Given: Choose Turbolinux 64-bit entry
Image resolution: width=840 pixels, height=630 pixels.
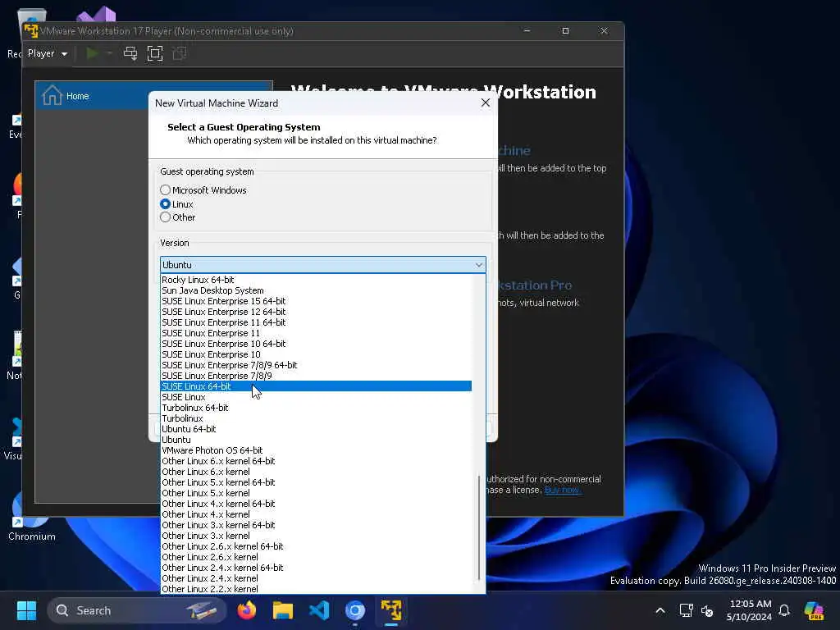Looking at the screenshot, I should click(x=316, y=408).
